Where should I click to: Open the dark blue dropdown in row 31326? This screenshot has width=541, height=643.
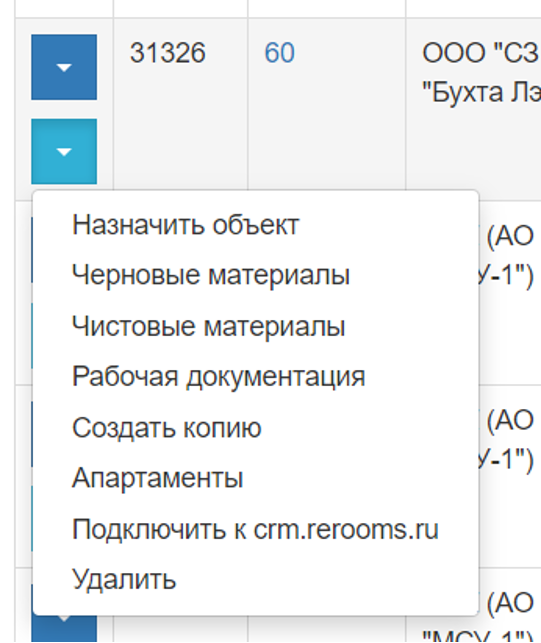(x=64, y=67)
